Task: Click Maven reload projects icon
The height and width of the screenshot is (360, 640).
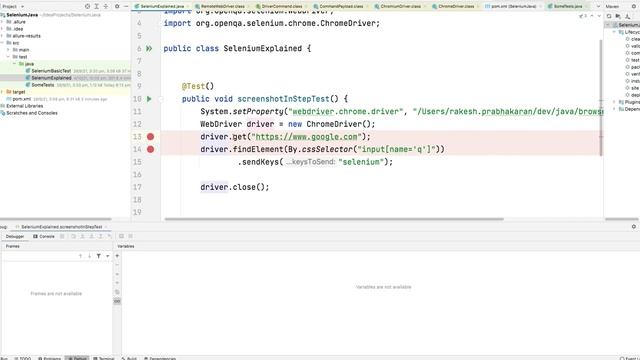Action: (609, 16)
